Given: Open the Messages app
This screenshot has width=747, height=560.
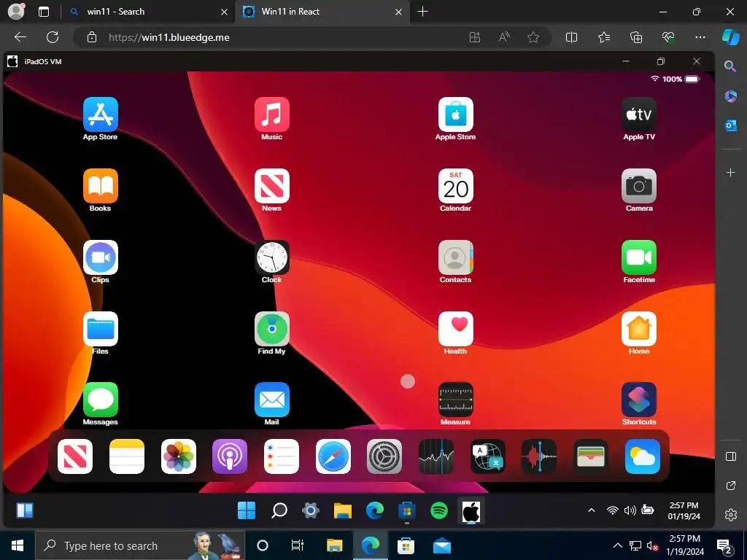Looking at the screenshot, I should 101,400.
